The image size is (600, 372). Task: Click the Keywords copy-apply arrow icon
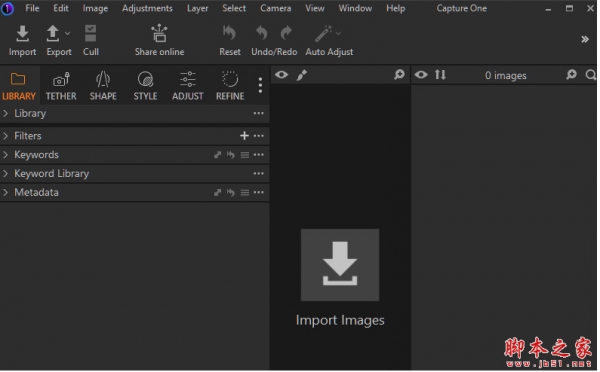[217, 155]
